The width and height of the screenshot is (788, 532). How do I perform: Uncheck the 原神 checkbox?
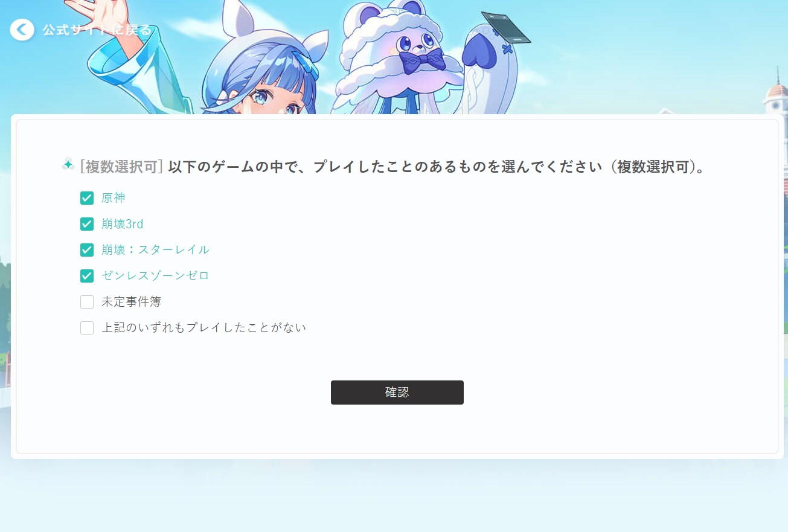tap(87, 198)
